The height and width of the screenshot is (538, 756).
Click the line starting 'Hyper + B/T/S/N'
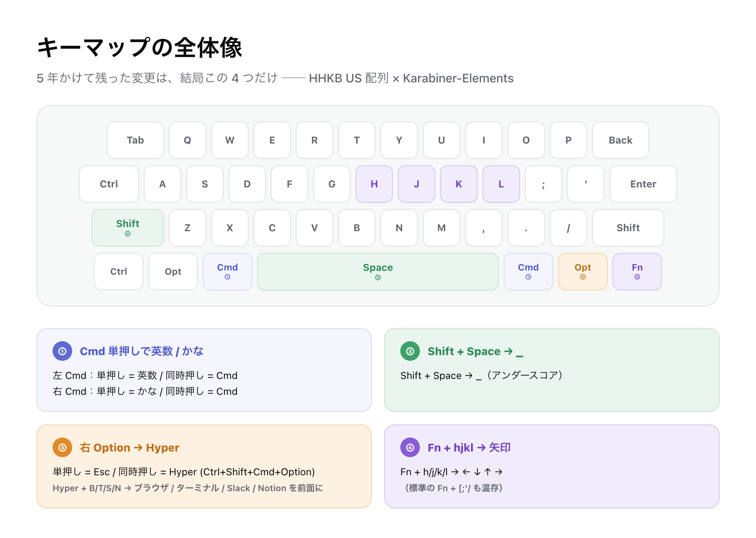pos(188,488)
